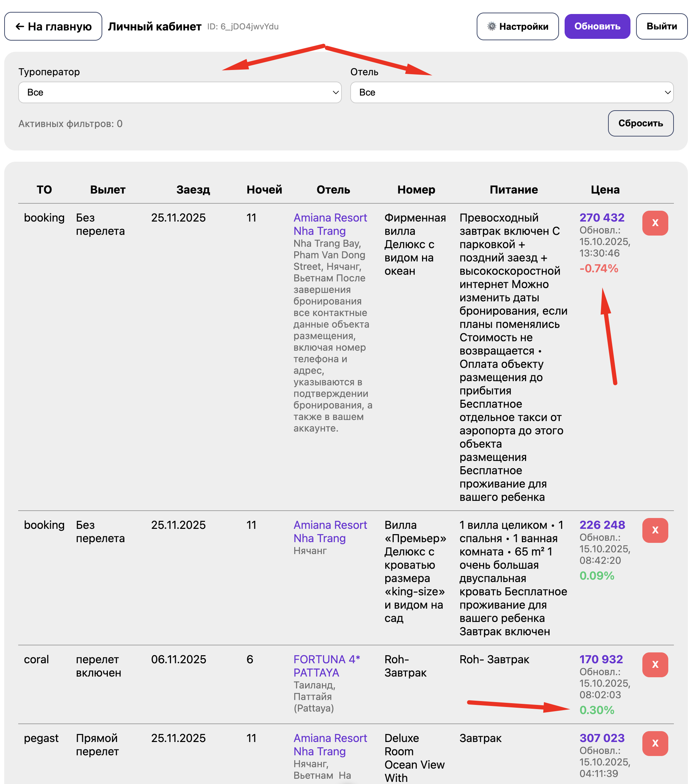Reset filters with Сбросить
The height and width of the screenshot is (784, 690).
[640, 124]
